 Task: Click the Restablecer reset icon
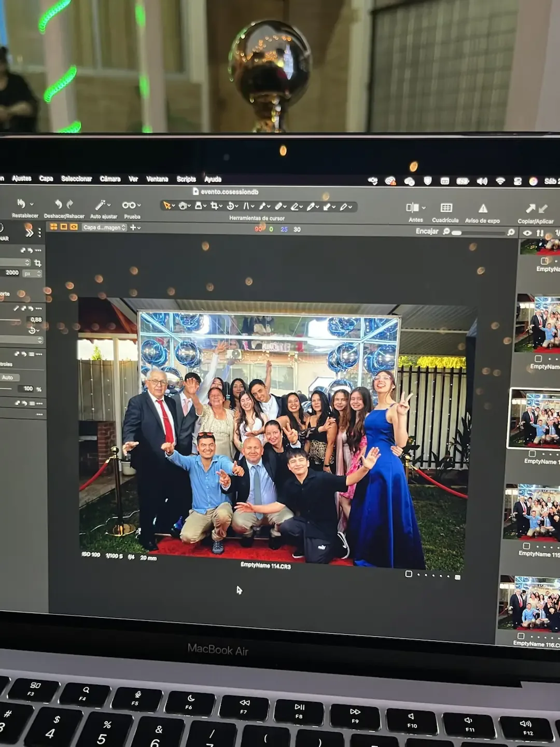coord(21,203)
